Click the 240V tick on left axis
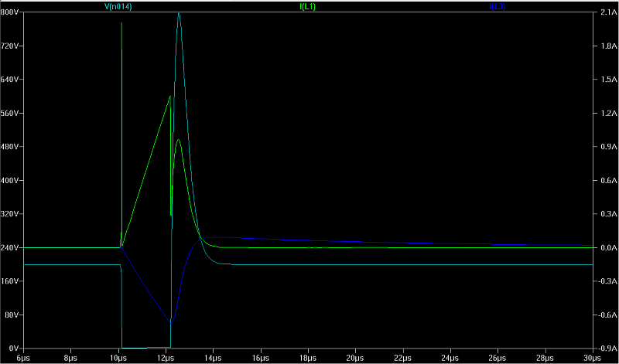Screen dimensions: 619x364 [10, 248]
